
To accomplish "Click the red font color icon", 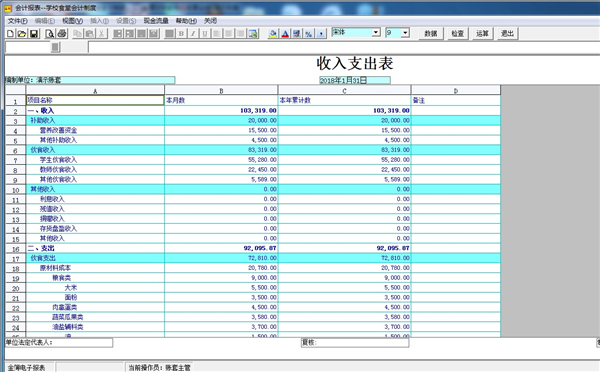I will tap(285, 34).
